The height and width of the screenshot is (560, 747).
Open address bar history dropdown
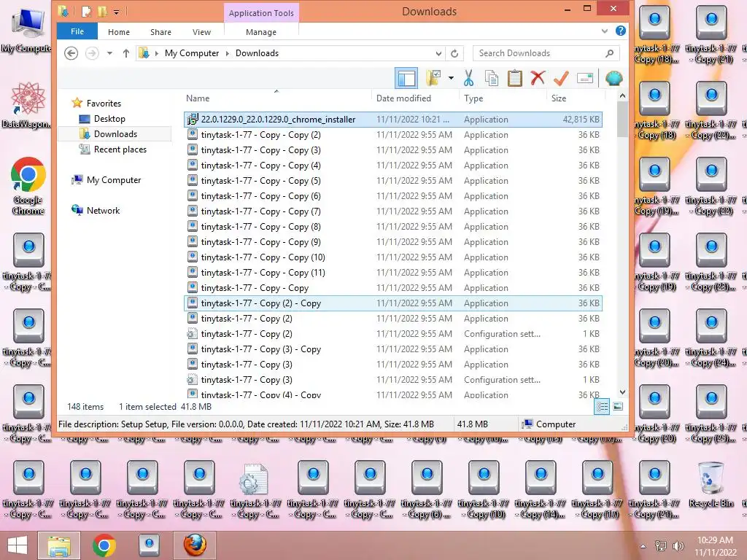(x=438, y=53)
